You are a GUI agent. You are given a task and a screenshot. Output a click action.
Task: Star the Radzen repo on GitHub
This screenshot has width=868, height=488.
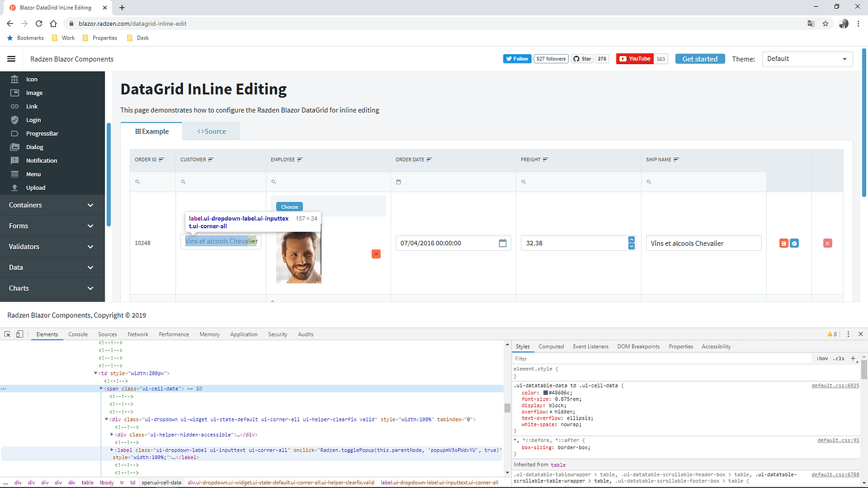pos(582,58)
